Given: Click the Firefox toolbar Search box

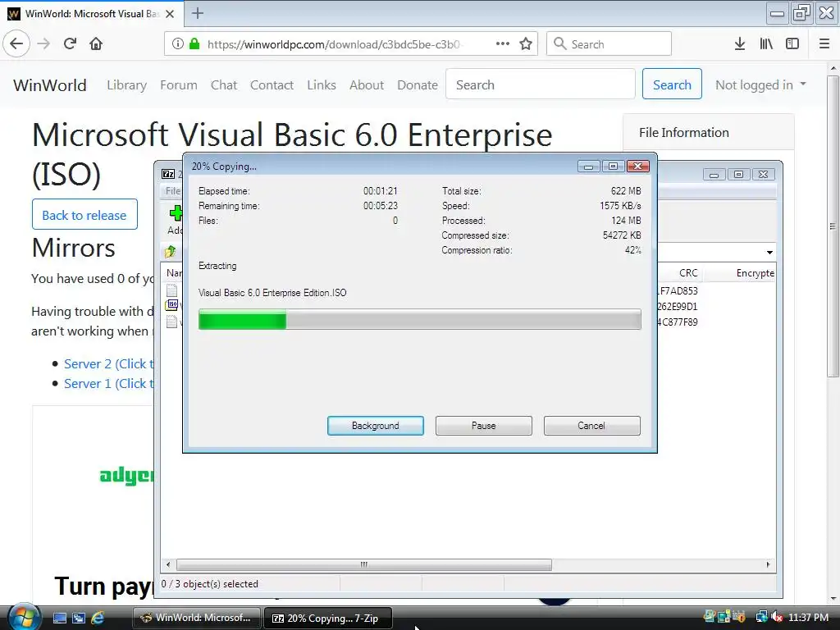Looking at the screenshot, I should [609, 44].
